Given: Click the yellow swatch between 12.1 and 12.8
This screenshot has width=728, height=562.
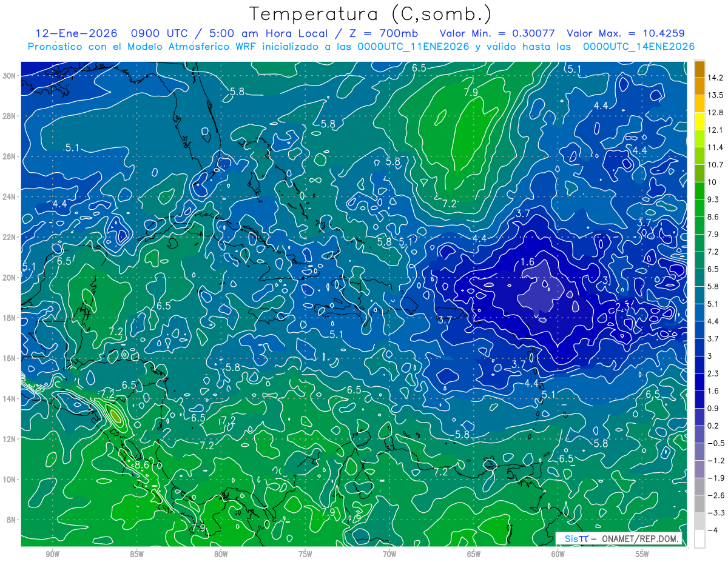Looking at the screenshot, I should pyautogui.click(x=699, y=121).
